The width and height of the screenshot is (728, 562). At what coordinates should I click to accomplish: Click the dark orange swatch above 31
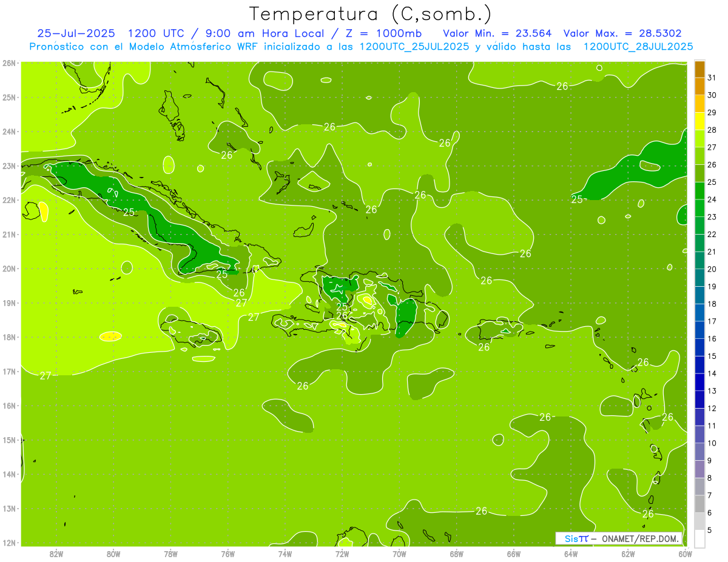click(x=699, y=69)
